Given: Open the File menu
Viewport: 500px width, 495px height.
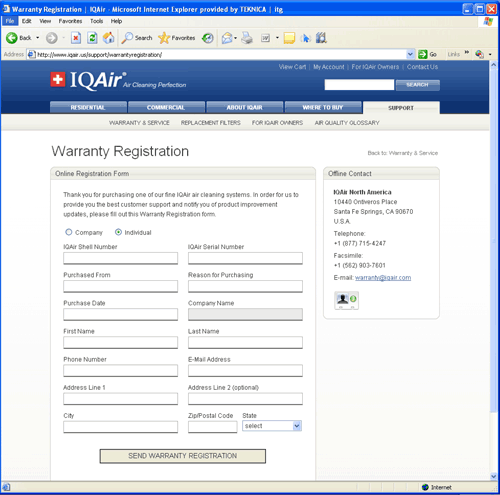Looking at the screenshot, I should (x=10, y=21).
